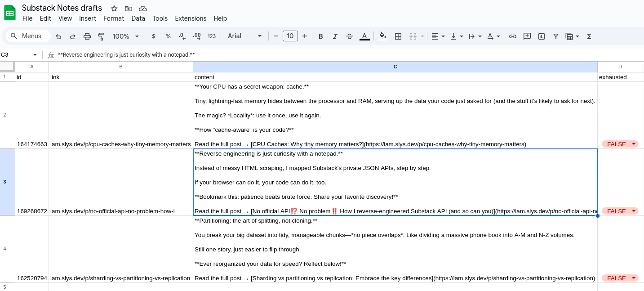Check the cloud save status icon
Screen dimensions: 644x291
point(143,9)
